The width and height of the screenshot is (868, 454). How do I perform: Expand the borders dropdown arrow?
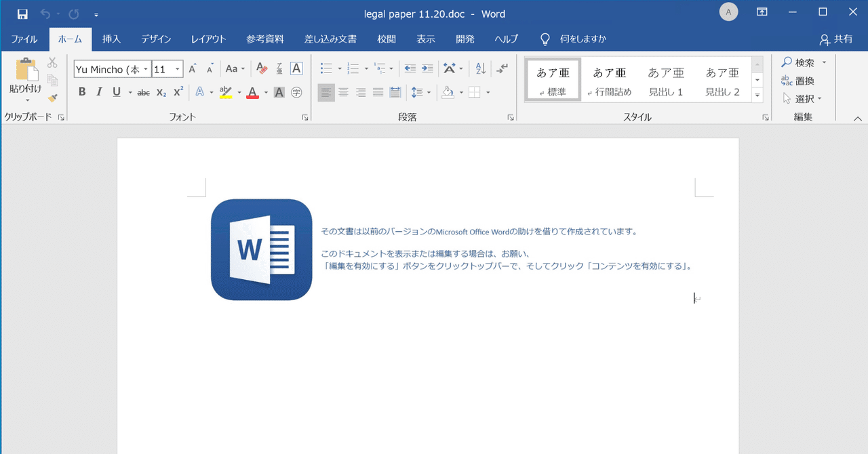pyautogui.click(x=488, y=92)
